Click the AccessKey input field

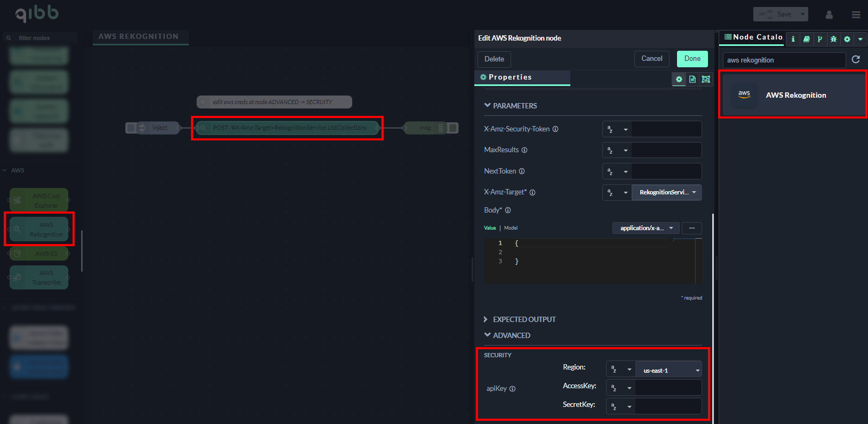point(668,388)
